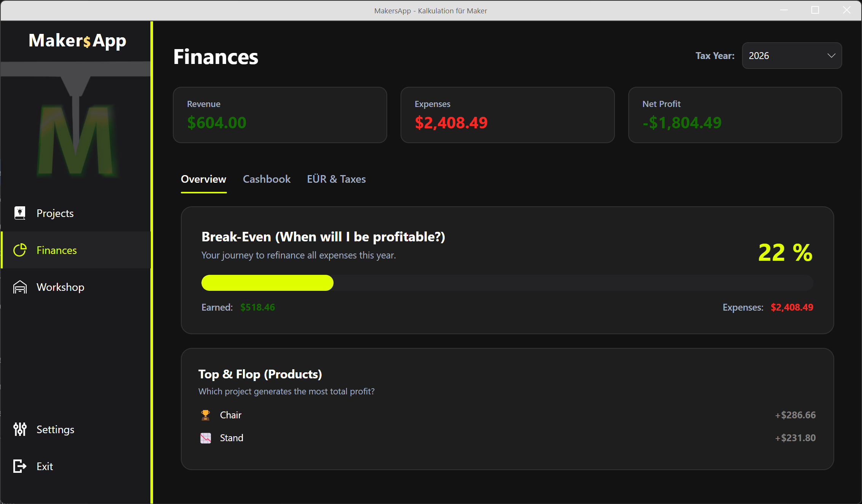Go to the Settings page
The width and height of the screenshot is (862, 504).
tap(55, 429)
